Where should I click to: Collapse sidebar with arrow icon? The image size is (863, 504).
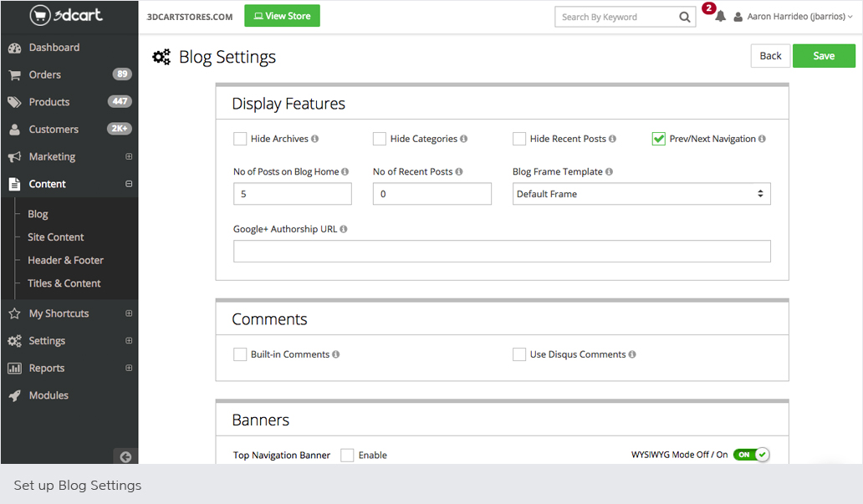(x=125, y=456)
